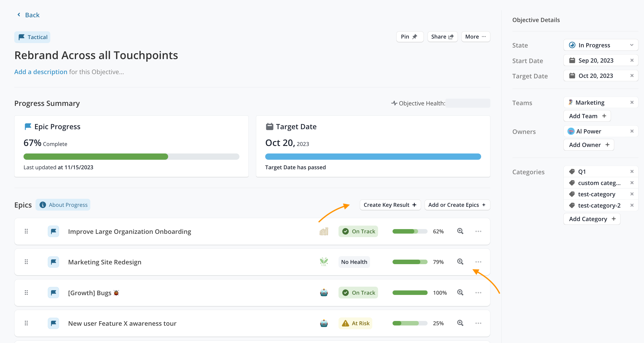Click Add a description link
The height and width of the screenshot is (343, 644).
[41, 72]
